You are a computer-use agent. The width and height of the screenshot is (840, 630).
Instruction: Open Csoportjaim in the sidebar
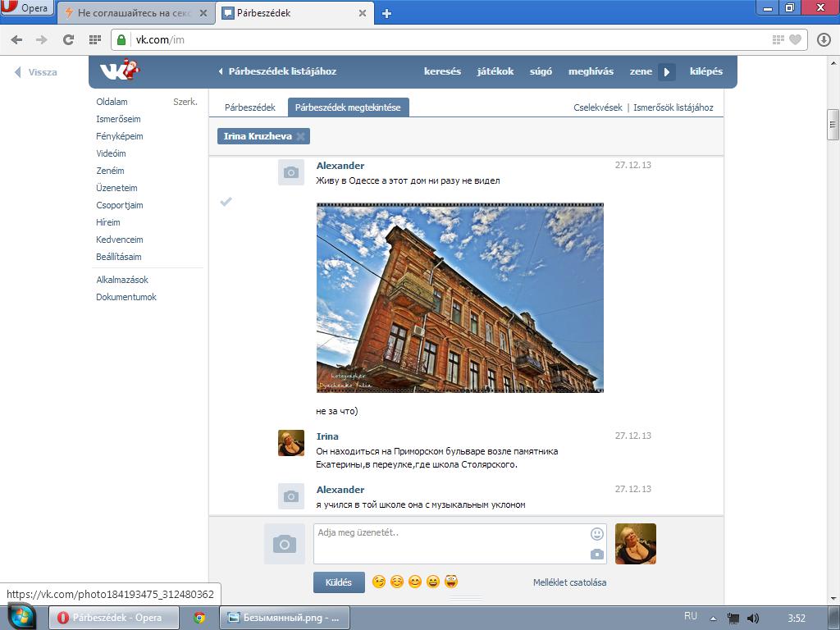pyautogui.click(x=120, y=205)
